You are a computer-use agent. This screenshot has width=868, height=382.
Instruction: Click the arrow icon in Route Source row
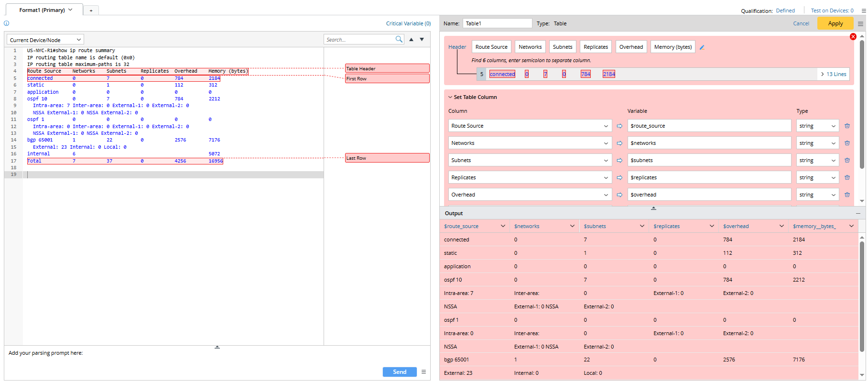point(620,126)
